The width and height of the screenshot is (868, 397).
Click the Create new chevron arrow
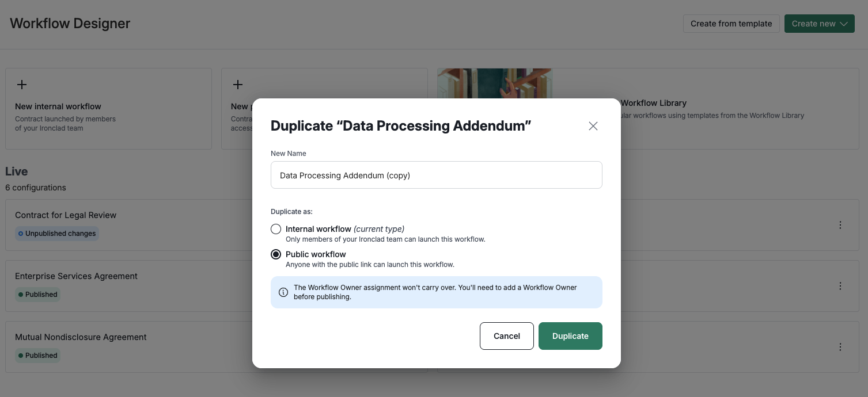click(844, 24)
